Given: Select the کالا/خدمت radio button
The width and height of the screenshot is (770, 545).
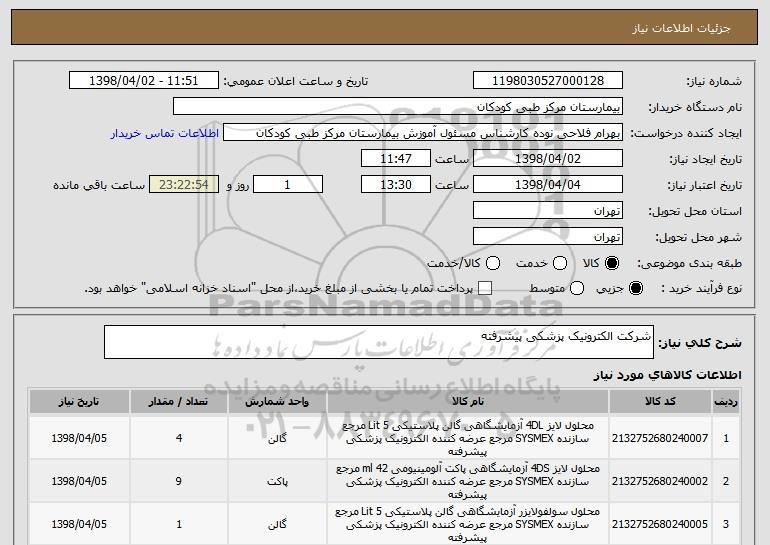Looking at the screenshot, I should [493, 263].
